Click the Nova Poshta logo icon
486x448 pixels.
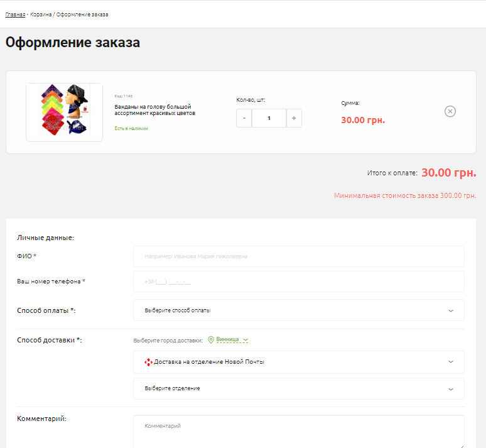click(148, 362)
